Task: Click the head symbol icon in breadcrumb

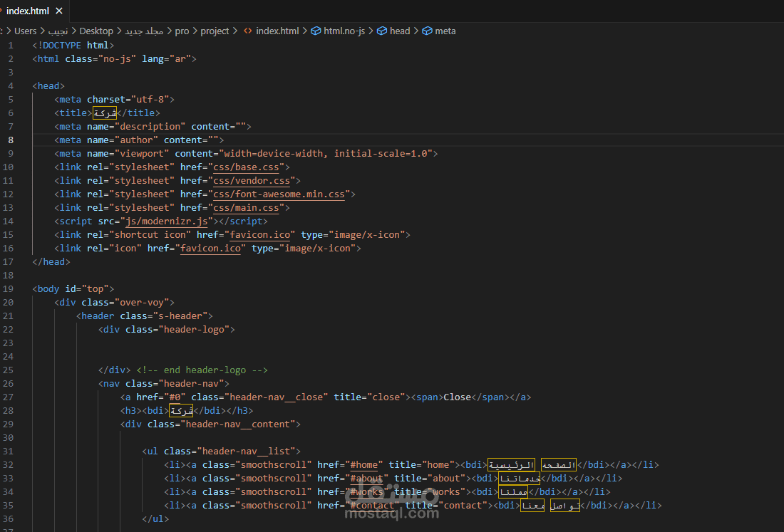Action: (x=381, y=31)
